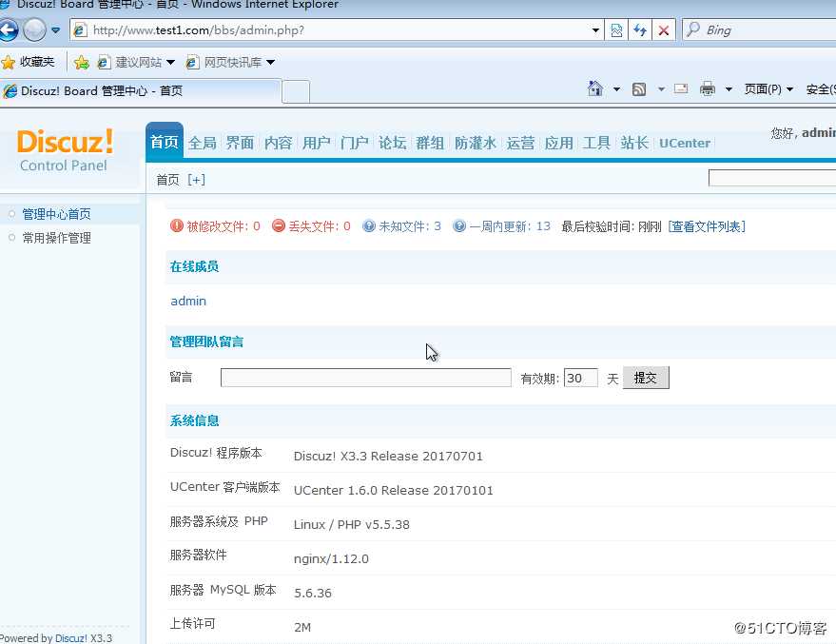Open the 论坛 navigation menu
836x644 pixels.
pos(393,143)
